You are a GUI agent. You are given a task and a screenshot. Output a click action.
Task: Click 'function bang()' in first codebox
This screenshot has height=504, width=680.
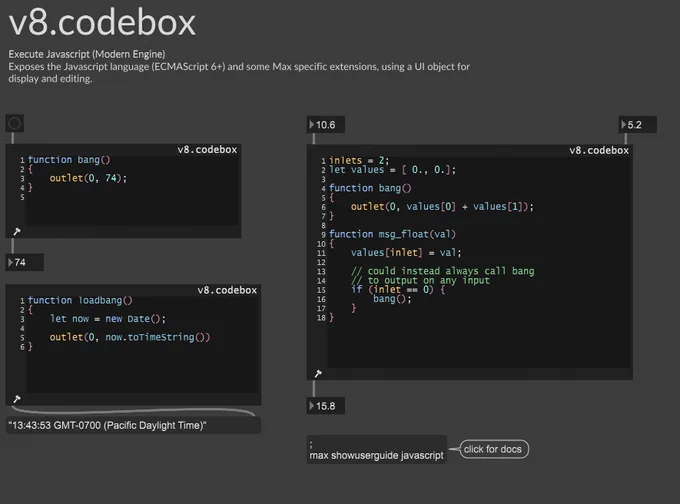[x=69, y=160]
